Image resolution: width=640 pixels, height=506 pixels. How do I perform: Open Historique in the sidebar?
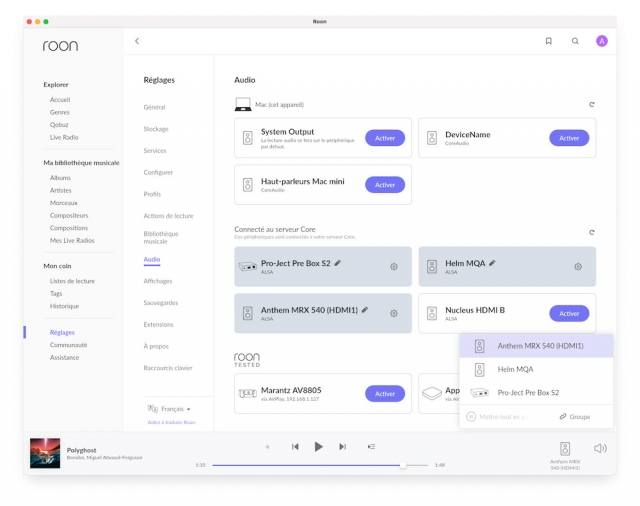click(64, 306)
